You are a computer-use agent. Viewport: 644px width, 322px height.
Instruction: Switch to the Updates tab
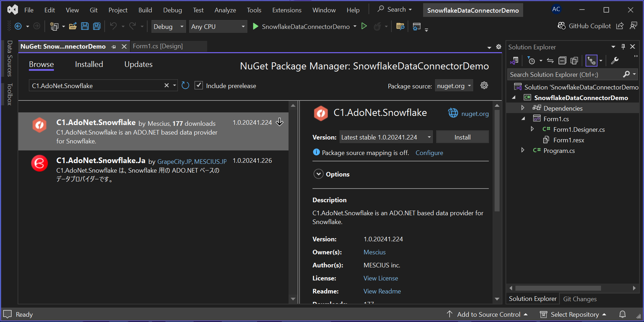coord(138,64)
